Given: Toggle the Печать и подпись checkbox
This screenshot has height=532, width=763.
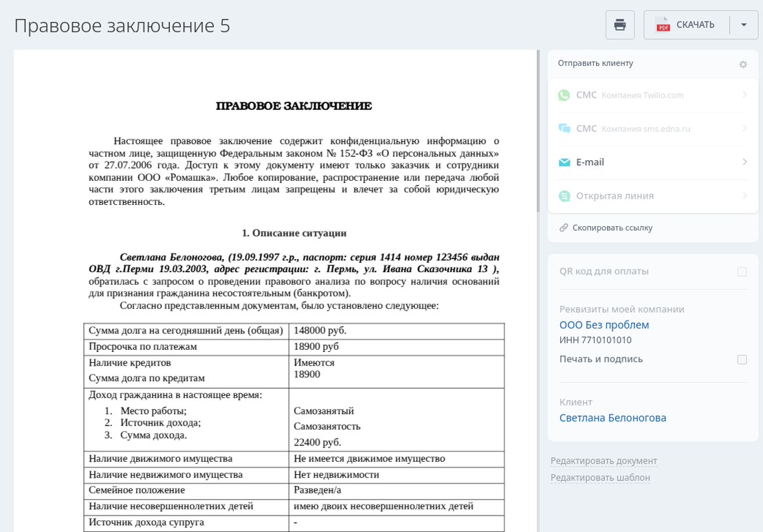Looking at the screenshot, I should click(x=742, y=359).
